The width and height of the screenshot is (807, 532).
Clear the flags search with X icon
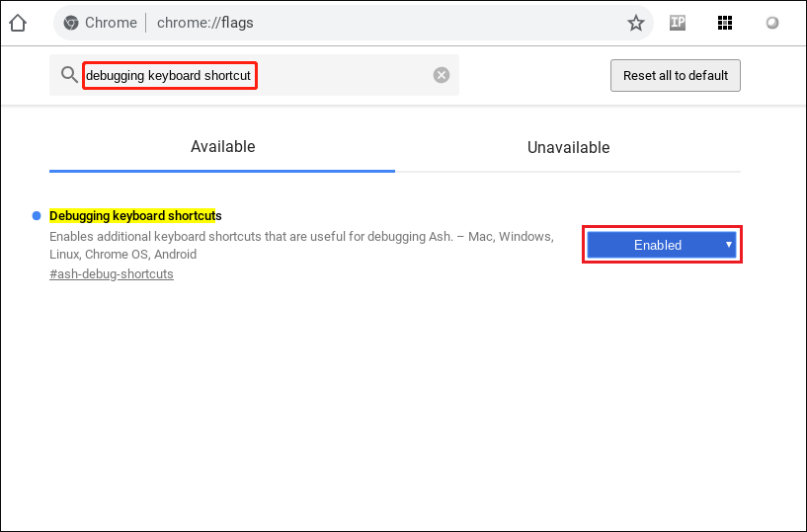(x=442, y=75)
